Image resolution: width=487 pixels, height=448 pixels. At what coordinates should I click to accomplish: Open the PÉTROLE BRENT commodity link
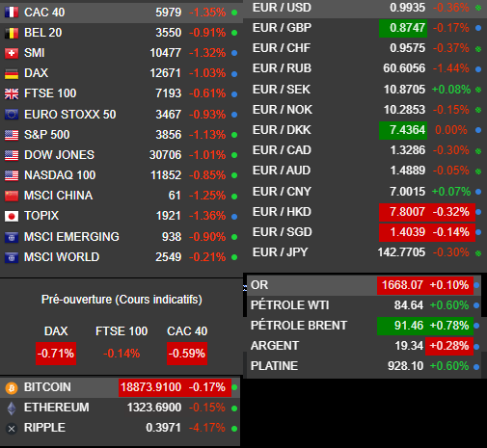(x=299, y=326)
